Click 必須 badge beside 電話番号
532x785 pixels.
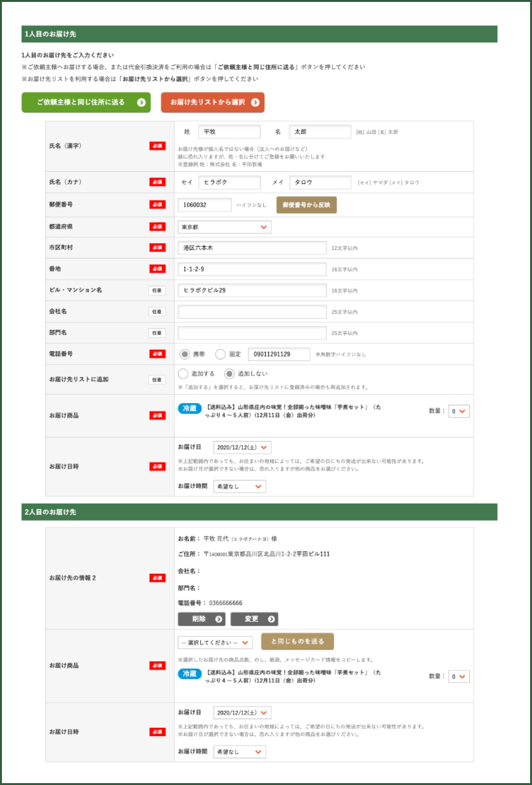pyautogui.click(x=157, y=354)
